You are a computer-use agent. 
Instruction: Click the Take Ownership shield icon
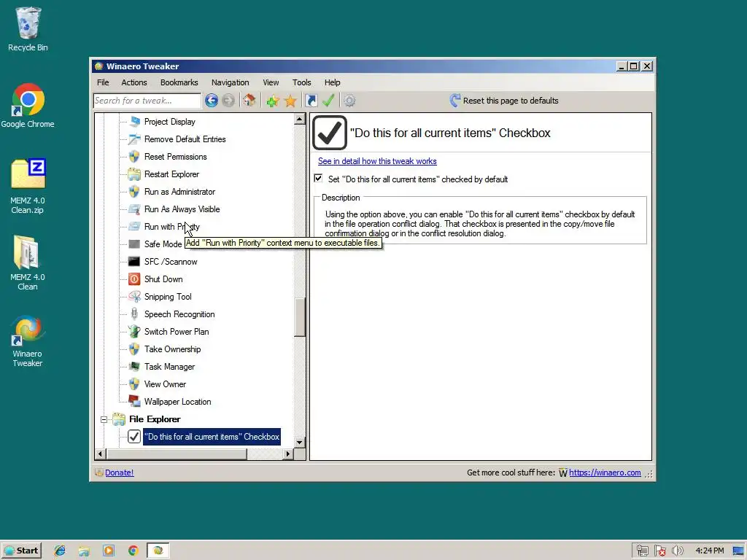[x=134, y=349]
